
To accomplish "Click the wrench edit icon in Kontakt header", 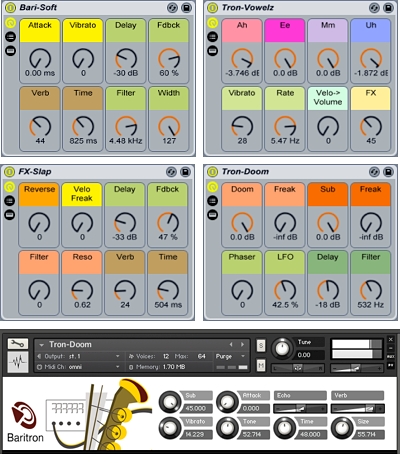I will click(18, 344).
